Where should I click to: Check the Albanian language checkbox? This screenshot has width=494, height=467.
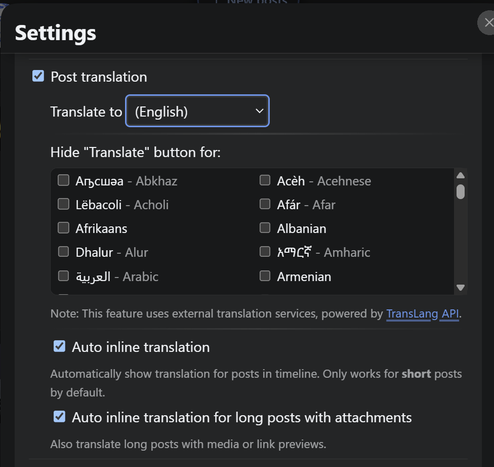pyautogui.click(x=265, y=228)
